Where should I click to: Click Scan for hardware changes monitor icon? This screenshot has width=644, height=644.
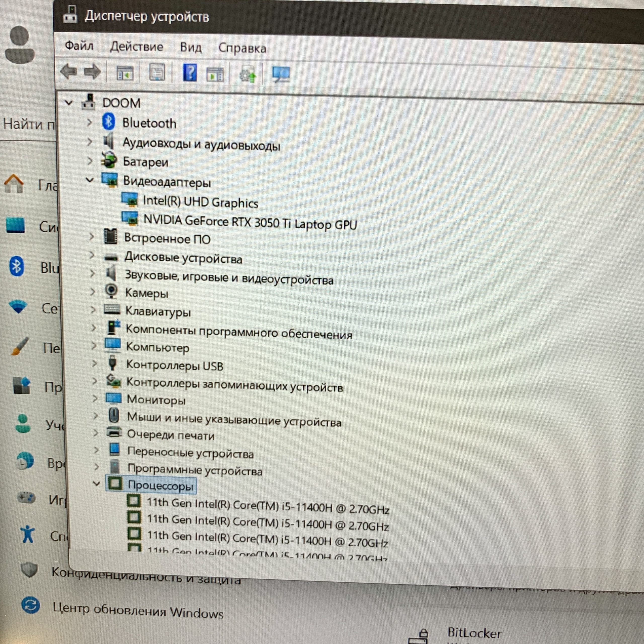tap(281, 74)
